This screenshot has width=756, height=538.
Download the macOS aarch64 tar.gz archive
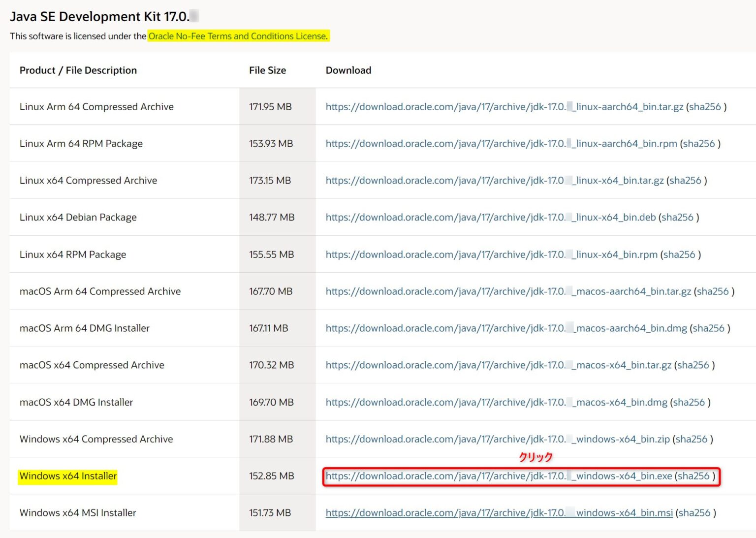pyautogui.click(x=508, y=291)
